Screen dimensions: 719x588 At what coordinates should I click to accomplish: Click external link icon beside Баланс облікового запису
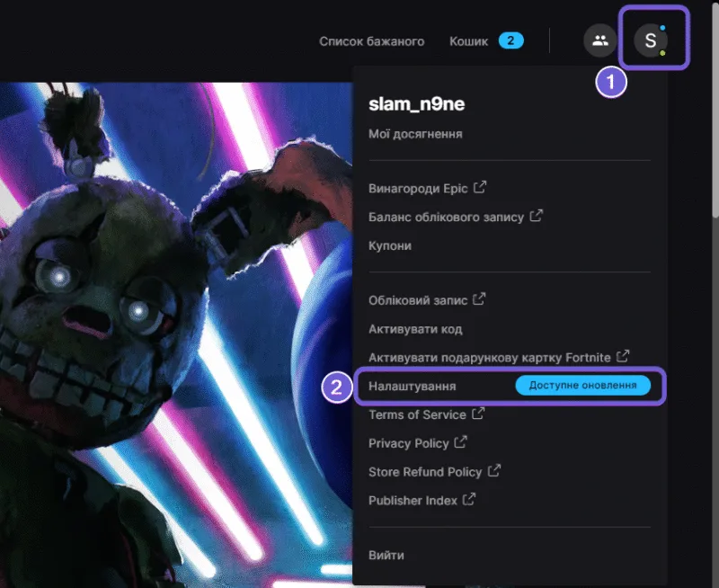tap(536, 216)
